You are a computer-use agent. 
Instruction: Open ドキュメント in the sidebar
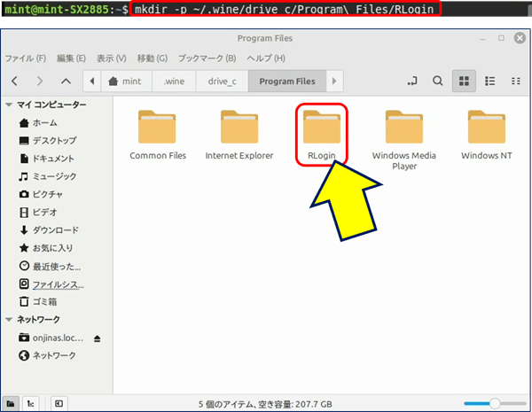coord(46,159)
